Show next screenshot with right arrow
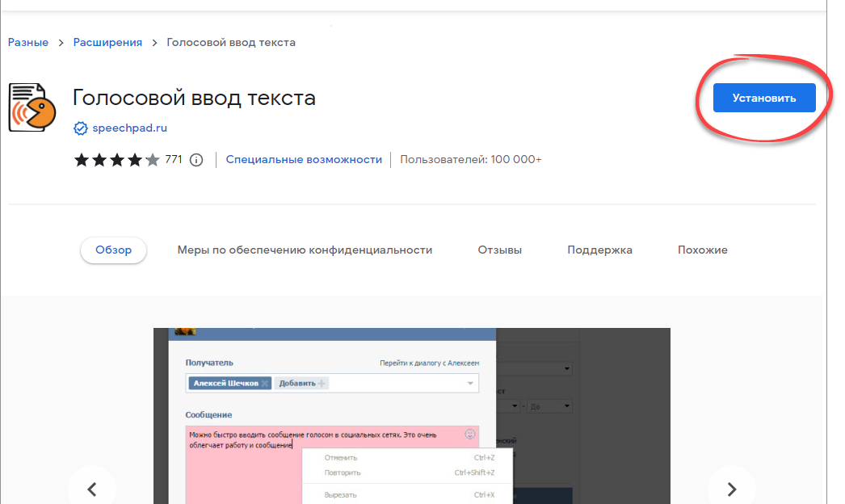Viewport: 845px width, 504px height. (731, 489)
